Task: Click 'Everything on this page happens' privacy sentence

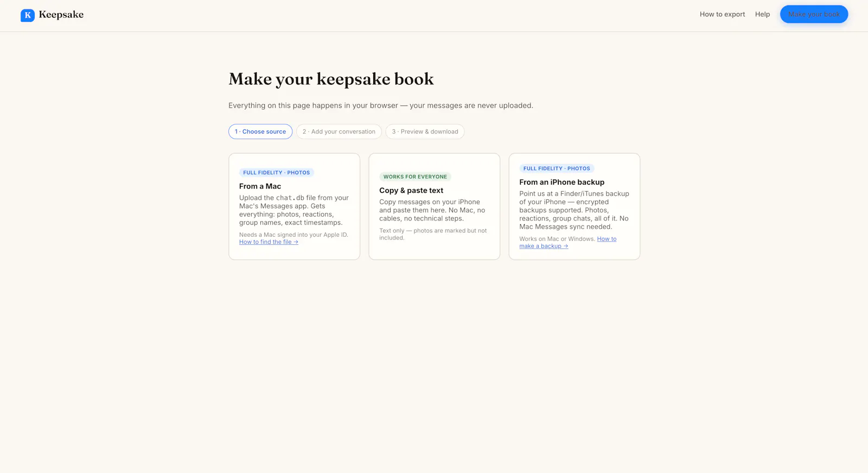Action: click(380, 105)
